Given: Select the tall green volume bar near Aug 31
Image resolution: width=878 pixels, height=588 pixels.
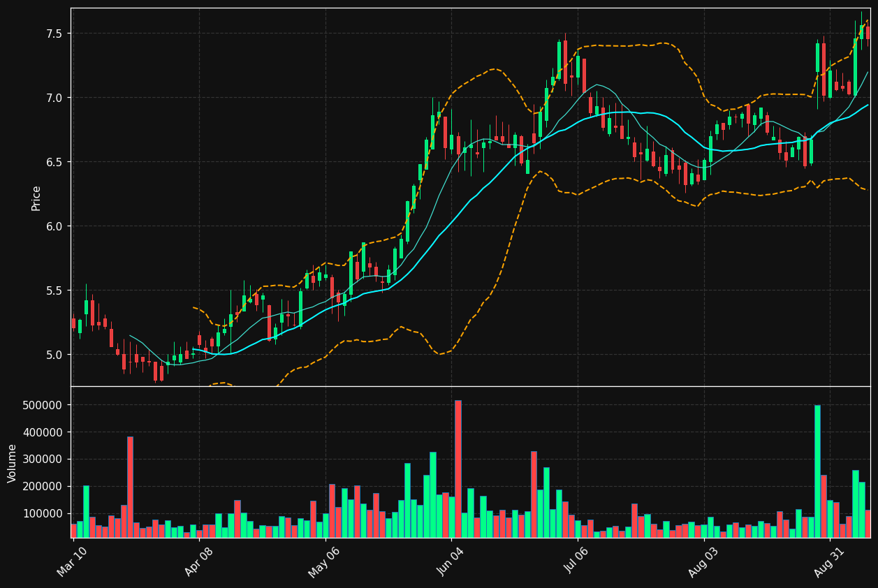Looking at the screenshot, I should click(817, 471).
